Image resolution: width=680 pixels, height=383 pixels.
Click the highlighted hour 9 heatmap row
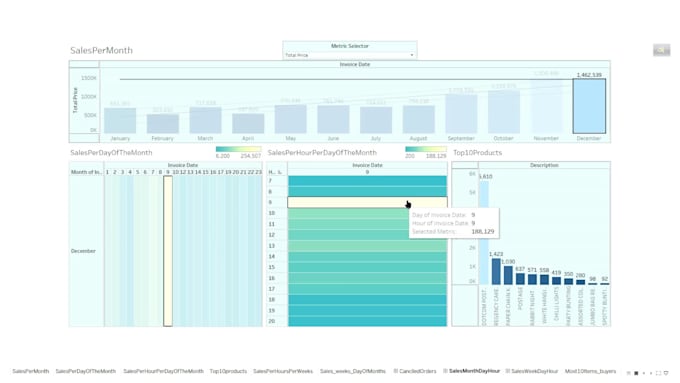367,202
